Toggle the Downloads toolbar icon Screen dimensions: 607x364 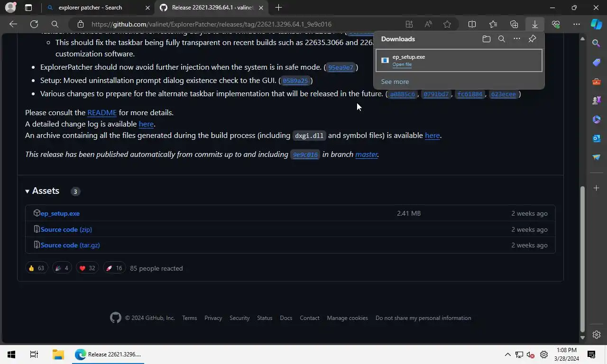pyautogui.click(x=535, y=24)
